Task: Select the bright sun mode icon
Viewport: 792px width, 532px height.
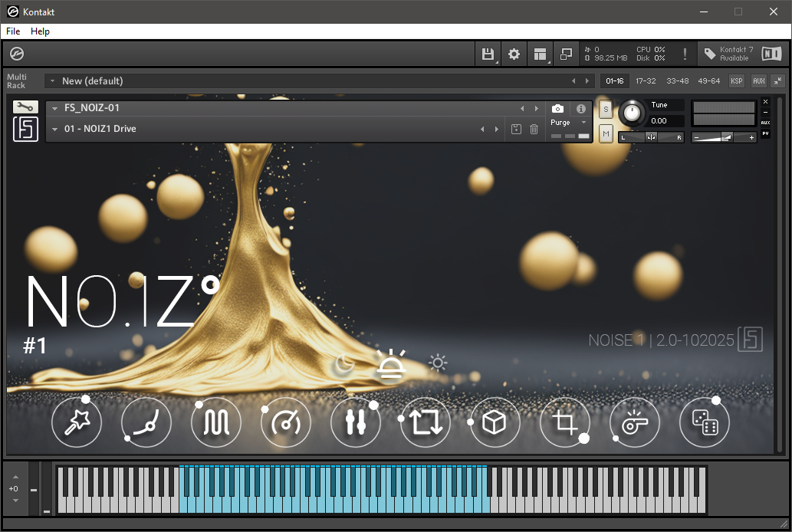Action: click(x=438, y=363)
